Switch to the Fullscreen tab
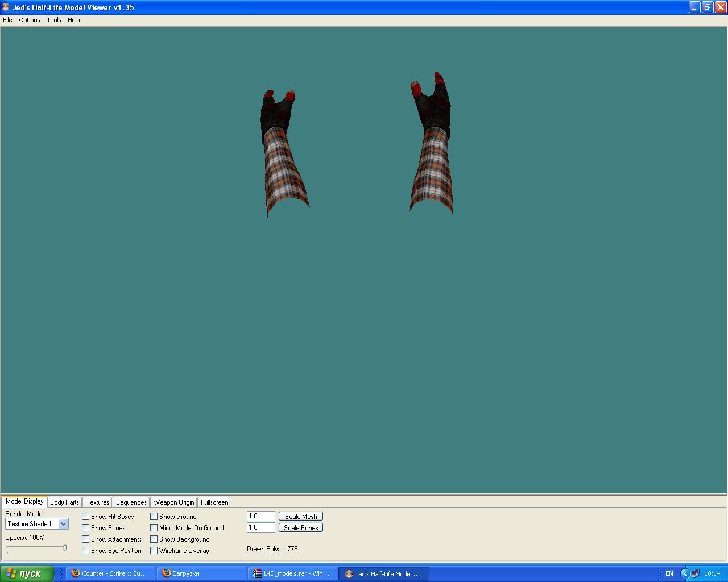Screen dimensions: 728x582 point(214,502)
